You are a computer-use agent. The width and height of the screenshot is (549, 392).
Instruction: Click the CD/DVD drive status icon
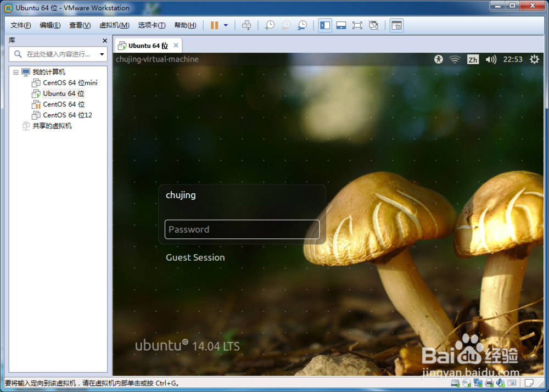click(466, 383)
